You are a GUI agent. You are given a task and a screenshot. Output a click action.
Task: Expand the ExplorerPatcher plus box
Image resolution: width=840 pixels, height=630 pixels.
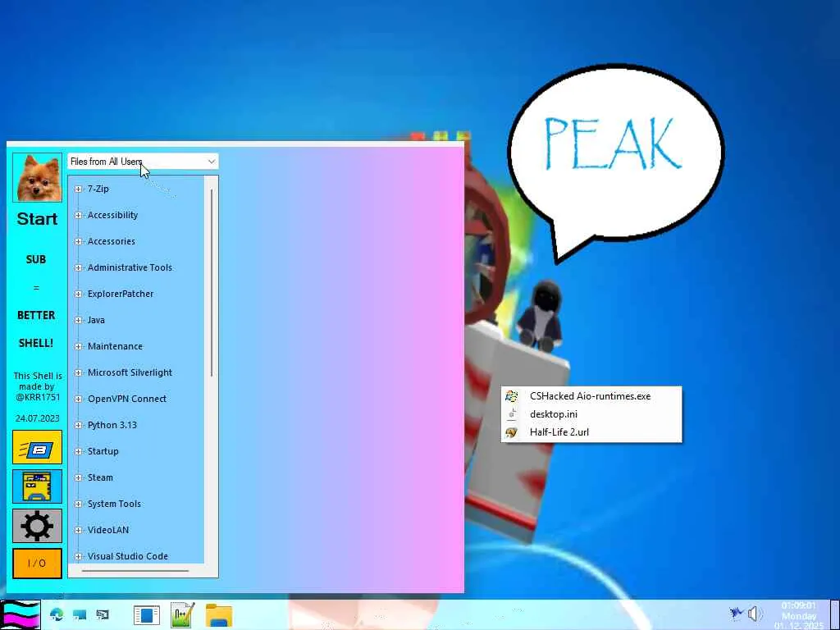78,294
